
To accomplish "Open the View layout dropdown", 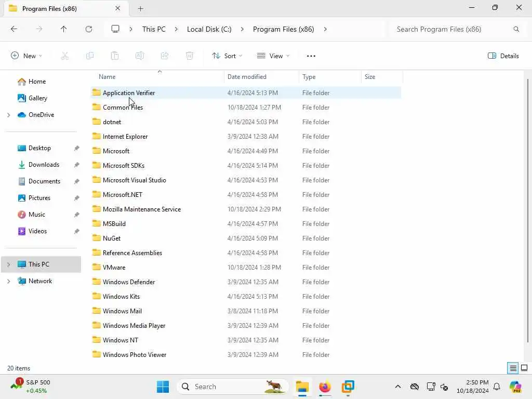I will pos(273,56).
